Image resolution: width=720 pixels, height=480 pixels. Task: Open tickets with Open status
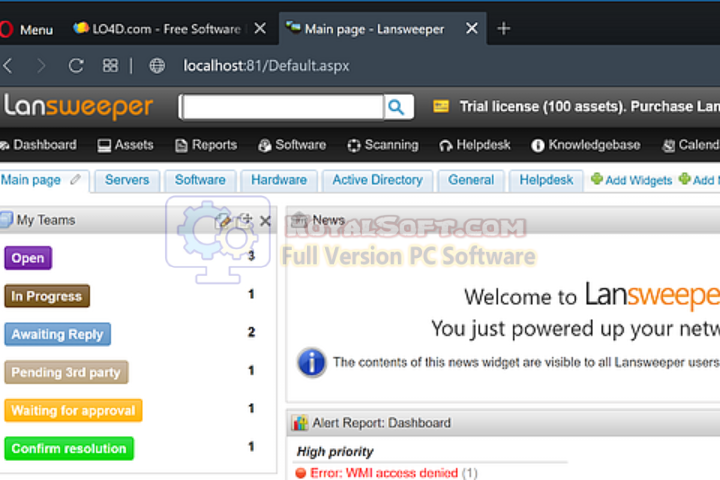point(28,258)
